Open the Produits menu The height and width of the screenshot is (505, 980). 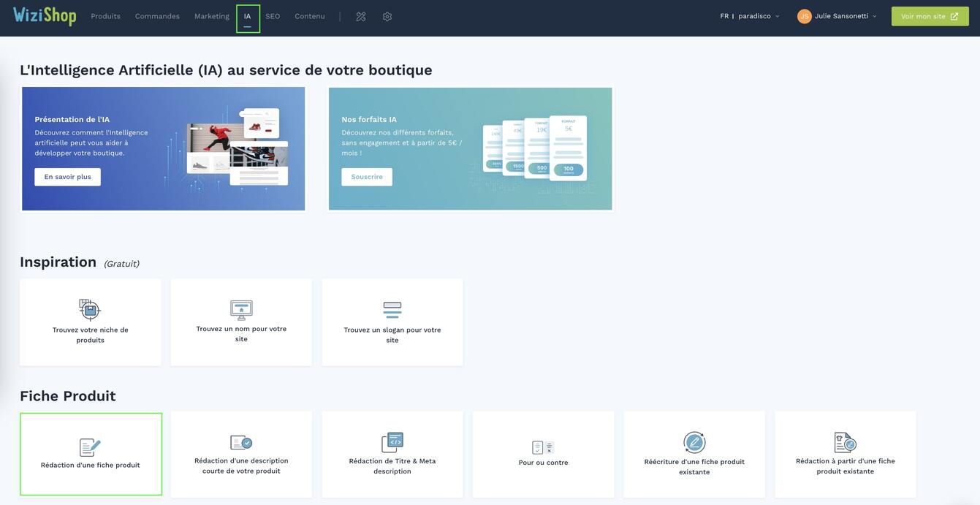pyautogui.click(x=105, y=16)
